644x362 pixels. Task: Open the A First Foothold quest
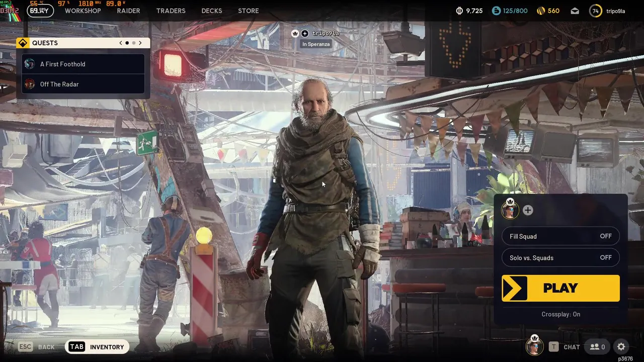click(83, 64)
